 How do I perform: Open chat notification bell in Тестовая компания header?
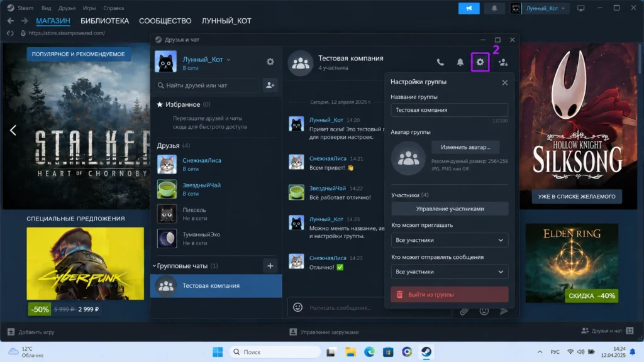(x=460, y=62)
